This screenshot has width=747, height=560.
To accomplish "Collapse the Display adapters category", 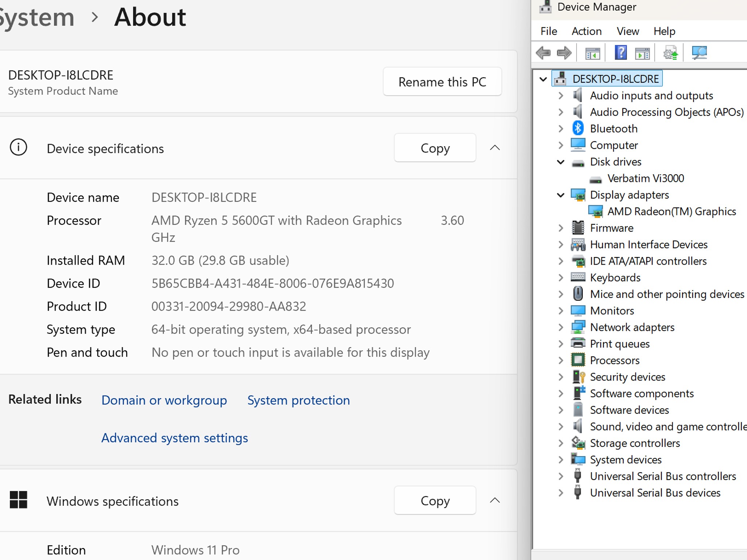I will pyautogui.click(x=561, y=195).
